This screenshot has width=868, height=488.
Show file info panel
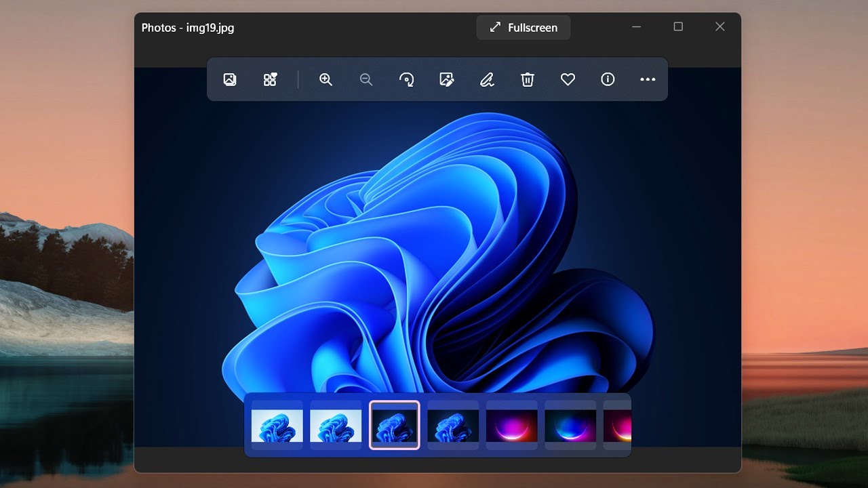point(608,79)
